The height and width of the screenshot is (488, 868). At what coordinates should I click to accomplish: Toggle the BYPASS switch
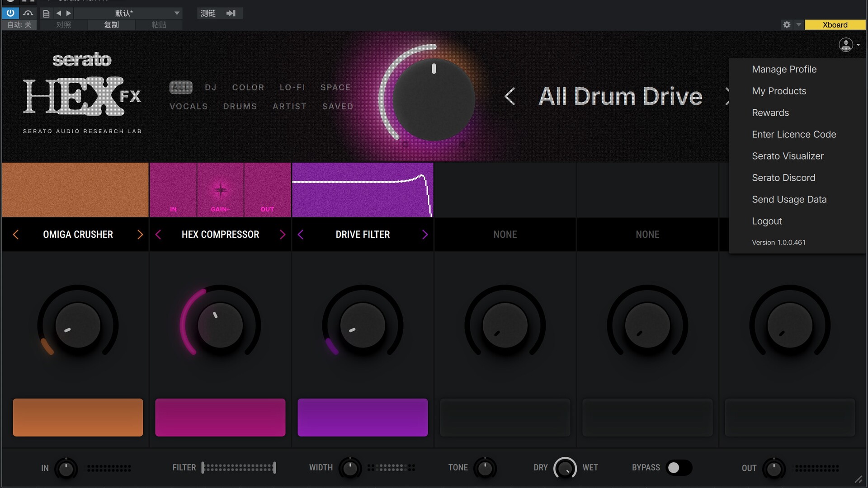(x=679, y=468)
